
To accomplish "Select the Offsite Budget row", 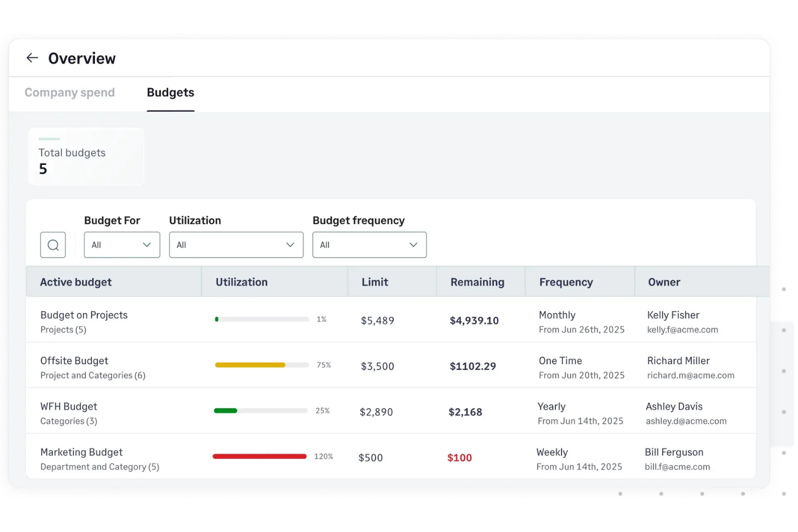I will [x=74, y=361].
